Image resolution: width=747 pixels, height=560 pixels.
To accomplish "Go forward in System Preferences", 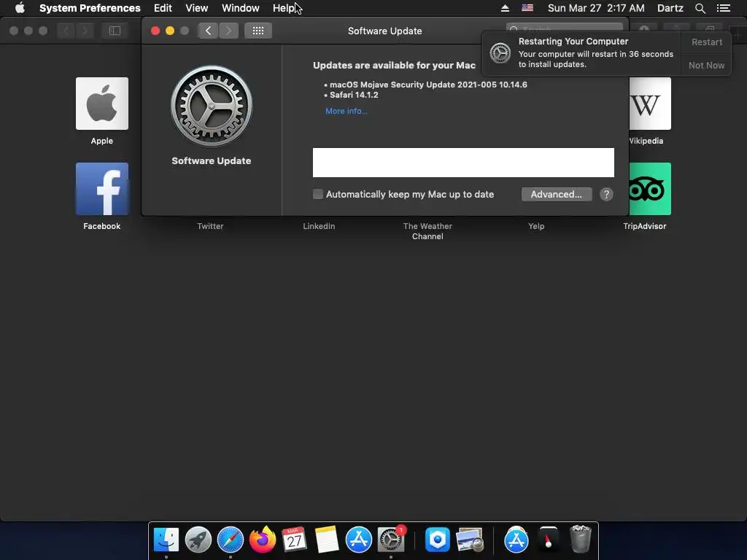I will tap(228, 31).
